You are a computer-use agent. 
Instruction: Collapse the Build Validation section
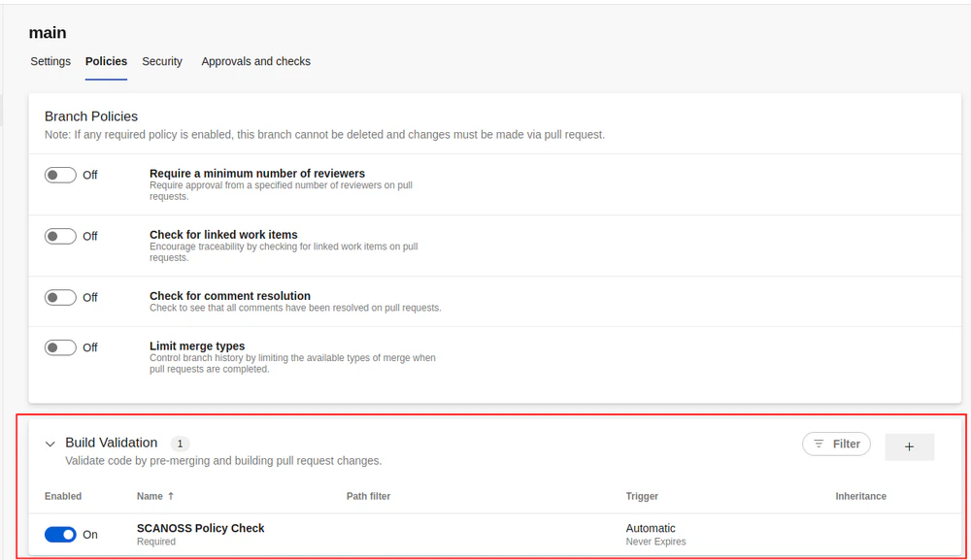click(x=50, y=444)
